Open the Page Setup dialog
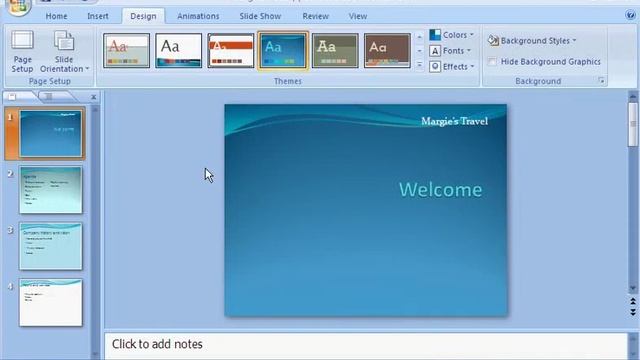Screen dimensions: 640x360 (22, 52)
